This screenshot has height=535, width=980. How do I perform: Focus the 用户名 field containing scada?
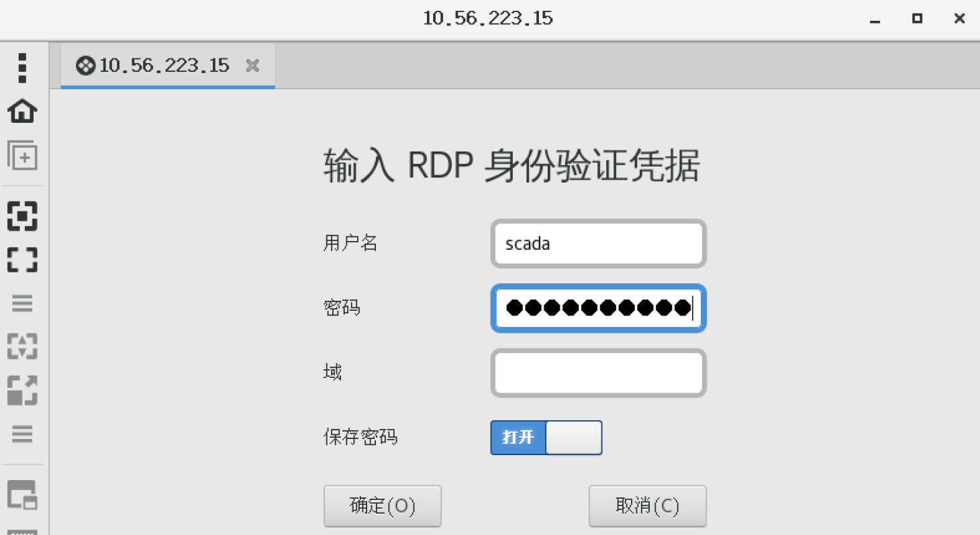coord(597,244)
